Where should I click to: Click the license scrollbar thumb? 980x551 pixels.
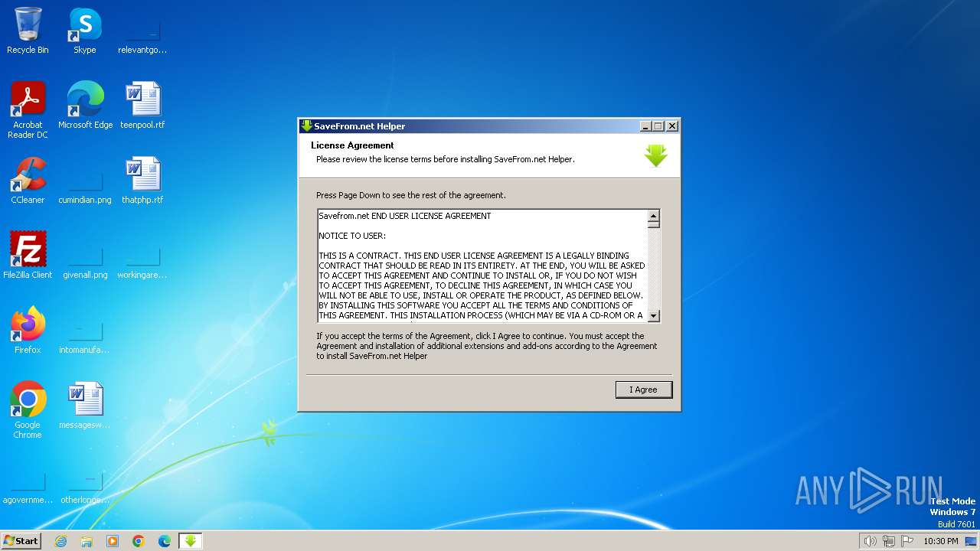pyautogui.click(x=654, y=225)
